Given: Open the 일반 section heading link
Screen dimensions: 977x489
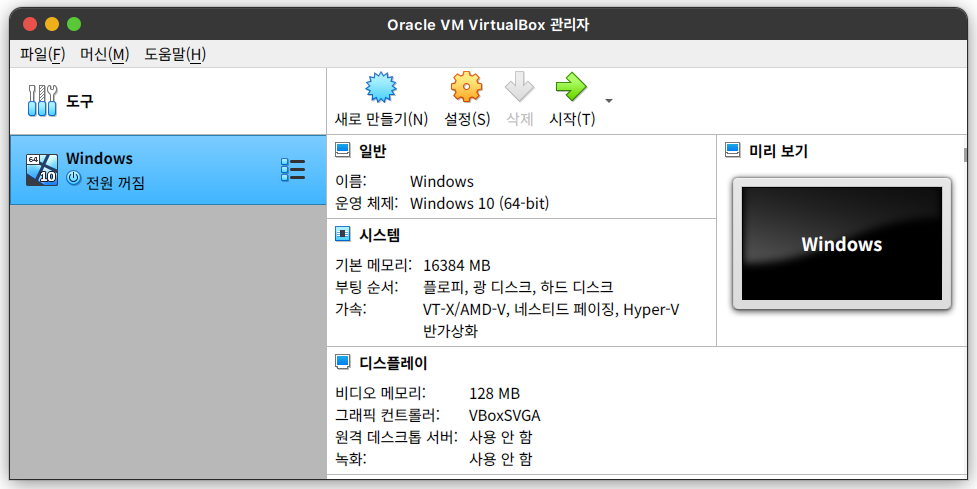Looking at the screenshot, I should [x=373, y=151].
